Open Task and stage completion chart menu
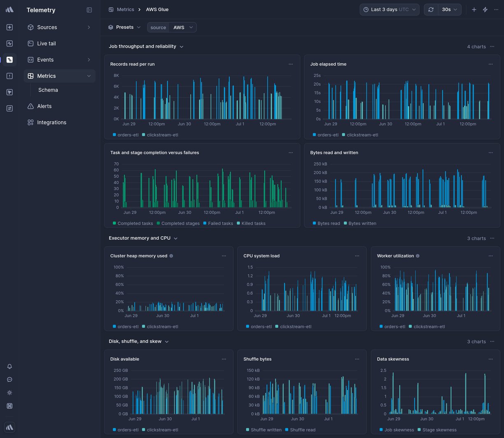The image size is (504, 438). point(291,153)
